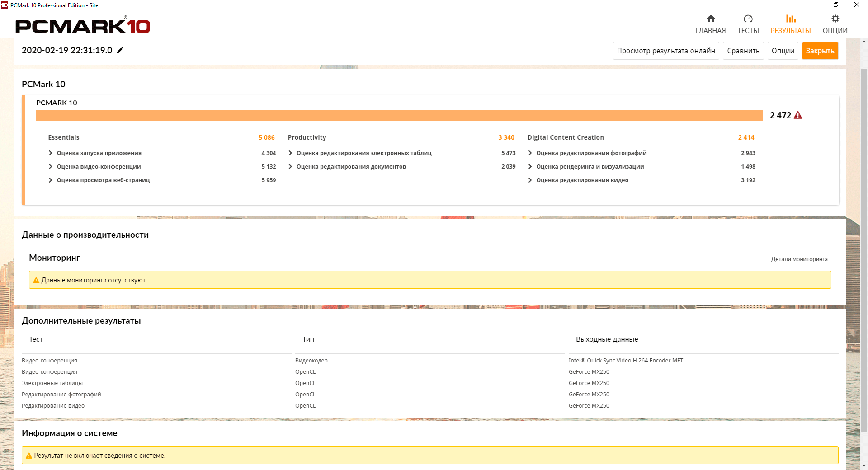Screen dimensions: 868x470
Task: Click Результат не включает сведения о системе
Action: click(x=100, y=456)
